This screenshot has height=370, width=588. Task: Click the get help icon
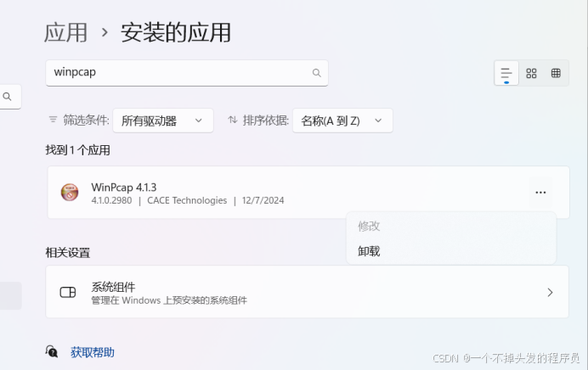(52, 351)
